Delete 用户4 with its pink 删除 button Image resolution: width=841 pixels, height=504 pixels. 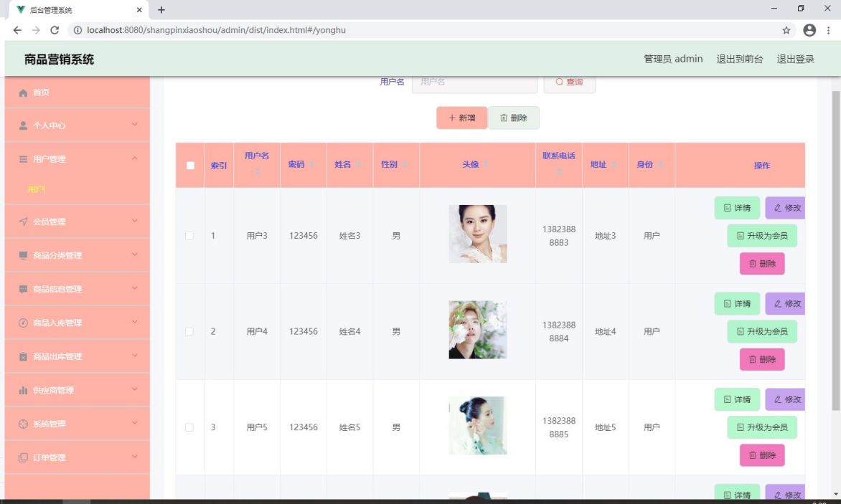coord(762,359)
